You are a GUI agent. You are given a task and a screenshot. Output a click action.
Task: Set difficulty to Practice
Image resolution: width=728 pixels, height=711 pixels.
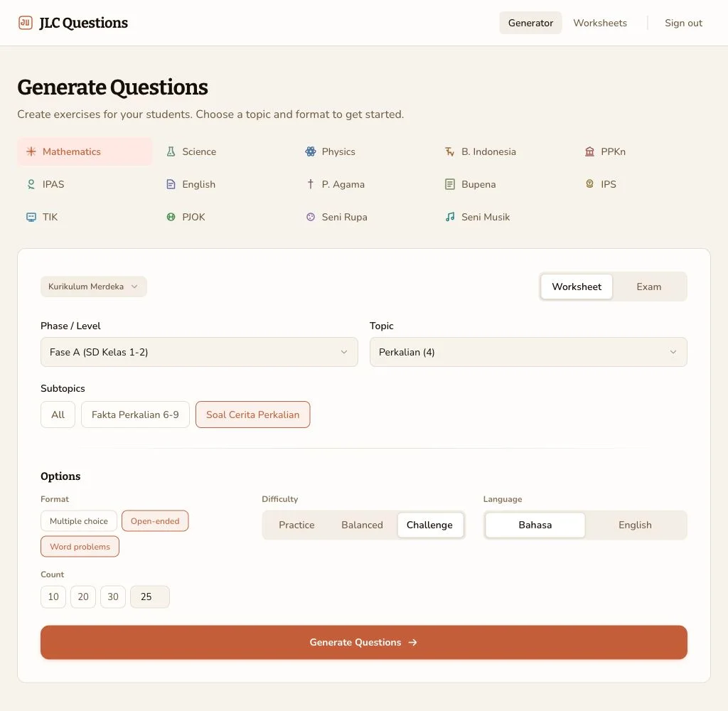296,525
